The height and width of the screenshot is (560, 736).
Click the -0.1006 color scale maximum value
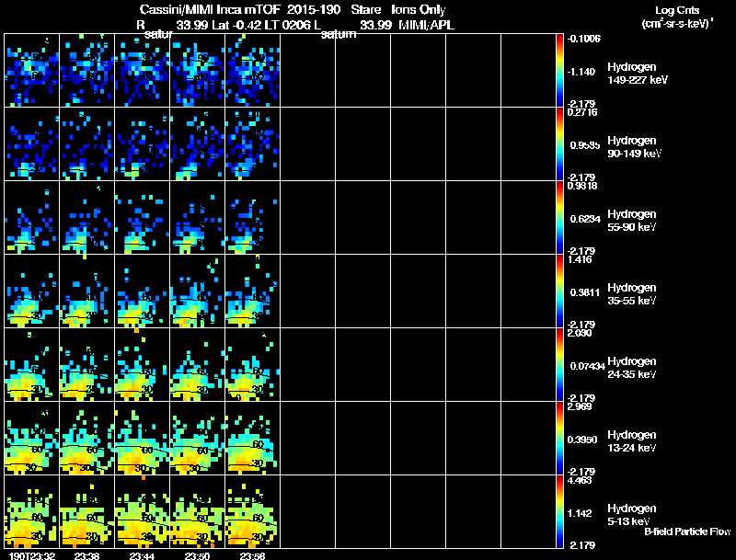pyautogui.click(x=583, y=39)
